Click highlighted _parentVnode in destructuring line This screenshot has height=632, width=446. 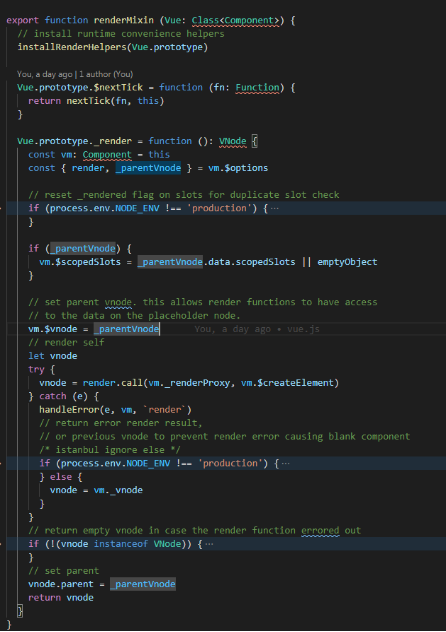[x=148, y=168]
